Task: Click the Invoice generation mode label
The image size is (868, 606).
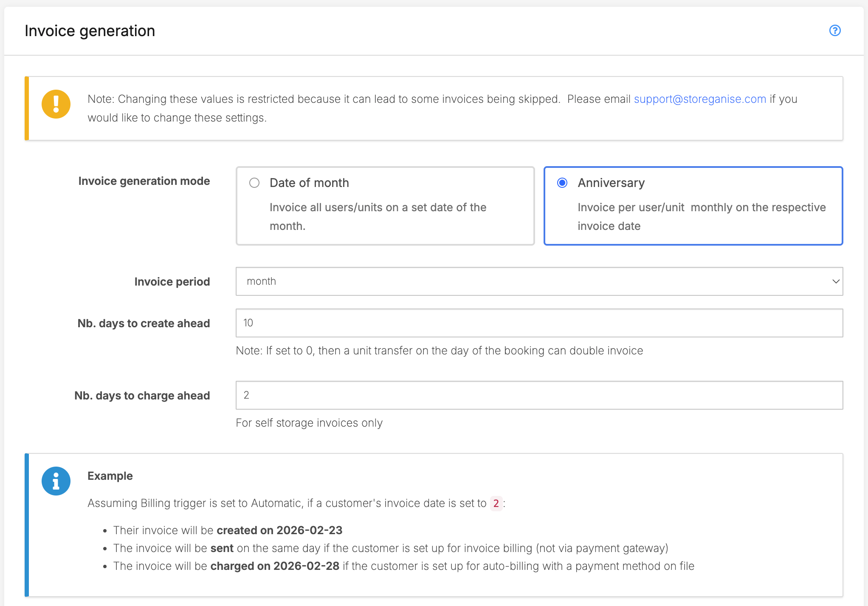Action: 144,181
